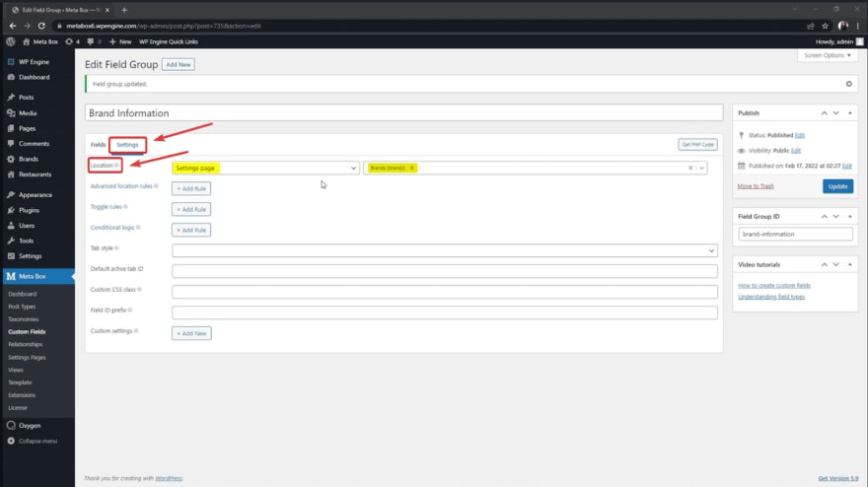Screen dimensions: 868x487
Task: Click the Field Group ID input
Action: coord(795,234)
